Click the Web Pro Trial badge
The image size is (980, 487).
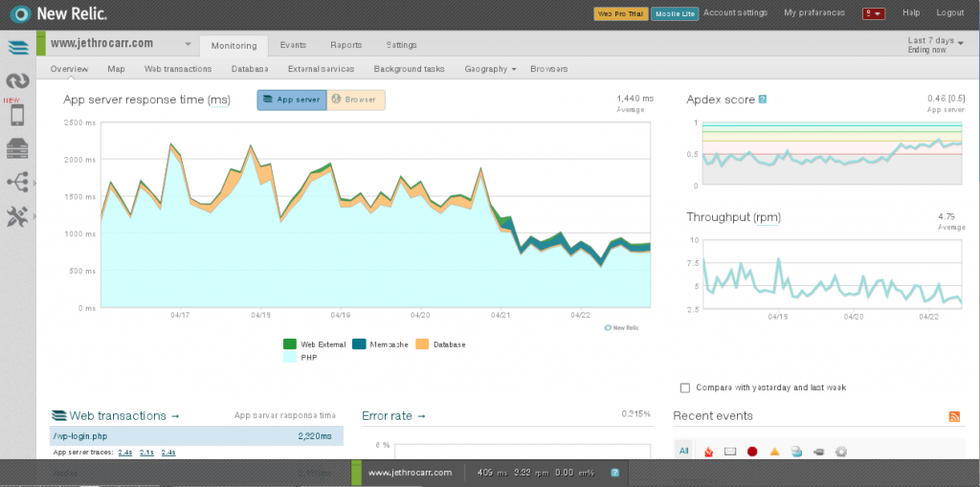point(620,13)
